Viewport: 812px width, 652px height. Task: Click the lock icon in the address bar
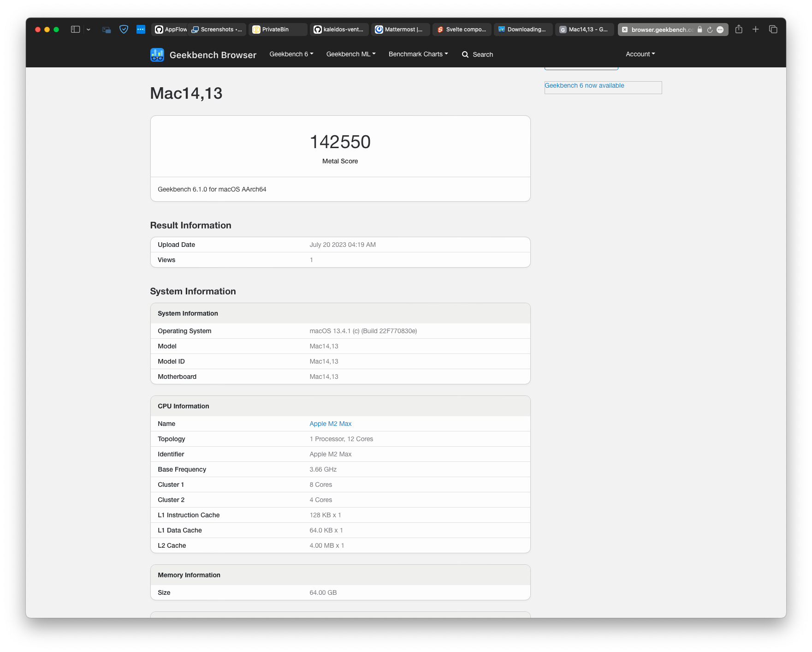[699, 30]
